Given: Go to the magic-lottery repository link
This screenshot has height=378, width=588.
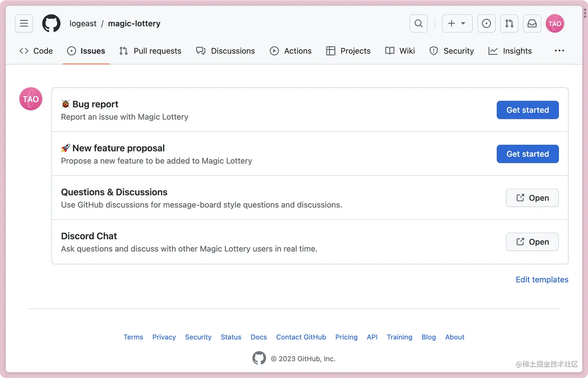Looking at the screenshot, I should (x=134, y=23).
